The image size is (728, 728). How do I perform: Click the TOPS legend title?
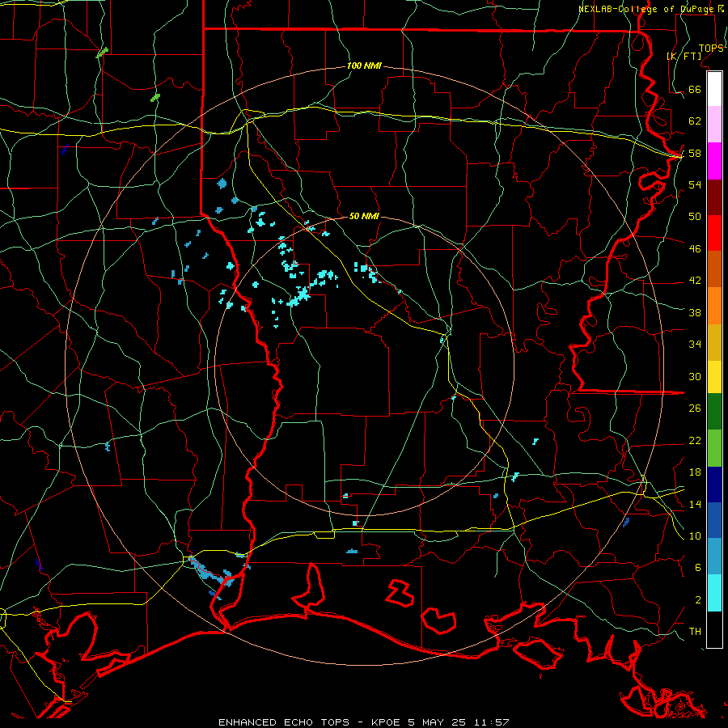[711, 48]
